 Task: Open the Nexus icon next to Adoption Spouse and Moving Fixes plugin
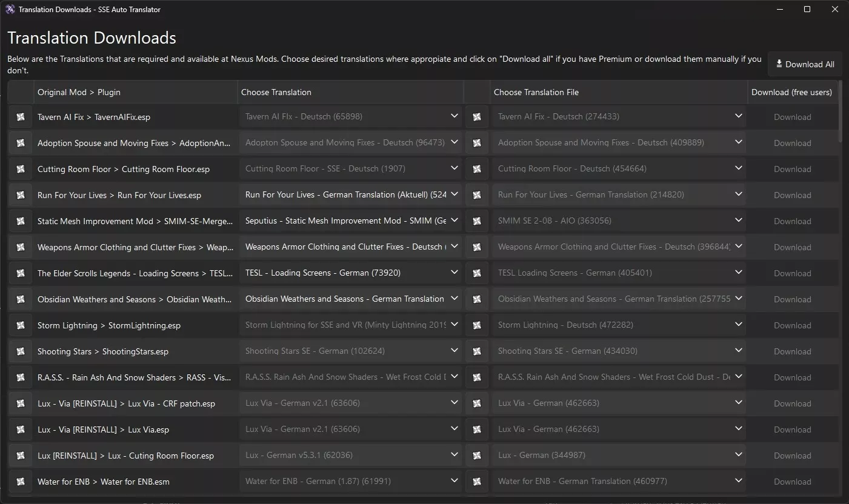[21, 143]
